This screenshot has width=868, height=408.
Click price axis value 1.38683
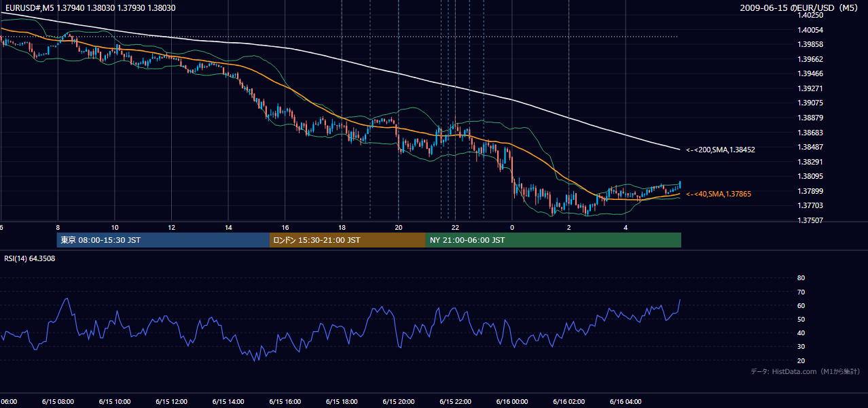(x=811, y=133)
